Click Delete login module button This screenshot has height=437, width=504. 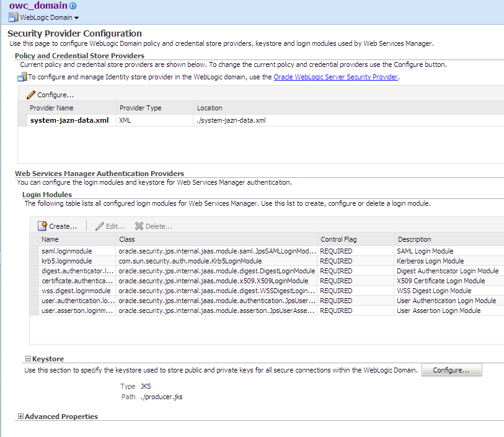154,226
